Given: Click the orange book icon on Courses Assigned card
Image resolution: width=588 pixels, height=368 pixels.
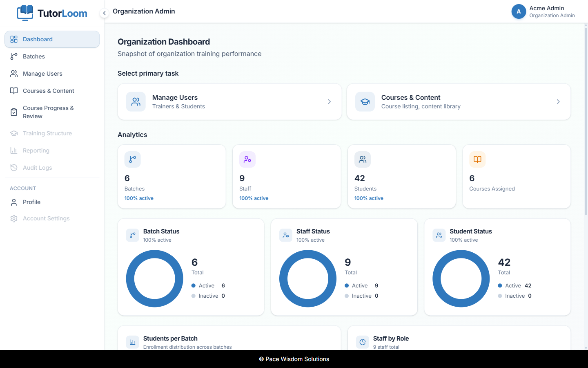Looking at the screenshot, I should (477, 159).
